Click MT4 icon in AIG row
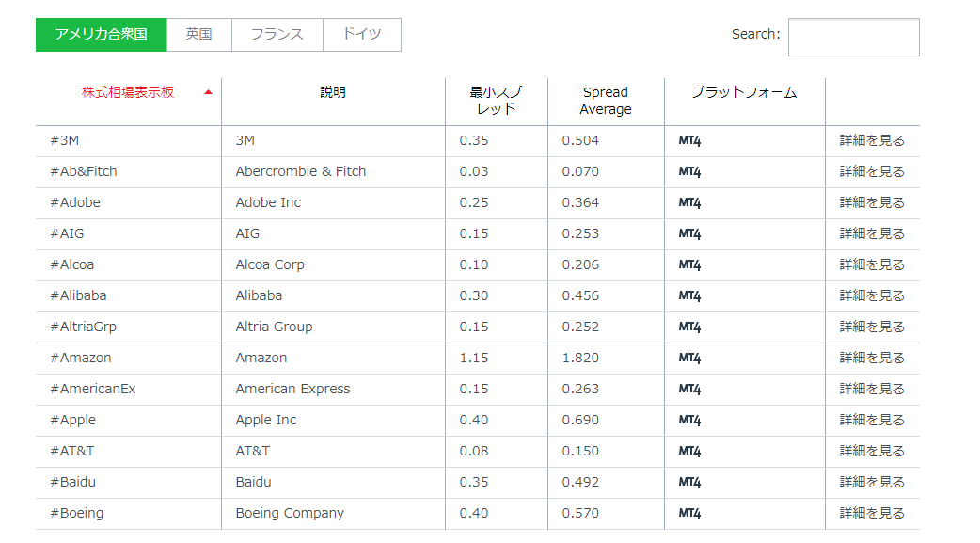The width and height of the screenshot is (980, 543). point(689,234)
